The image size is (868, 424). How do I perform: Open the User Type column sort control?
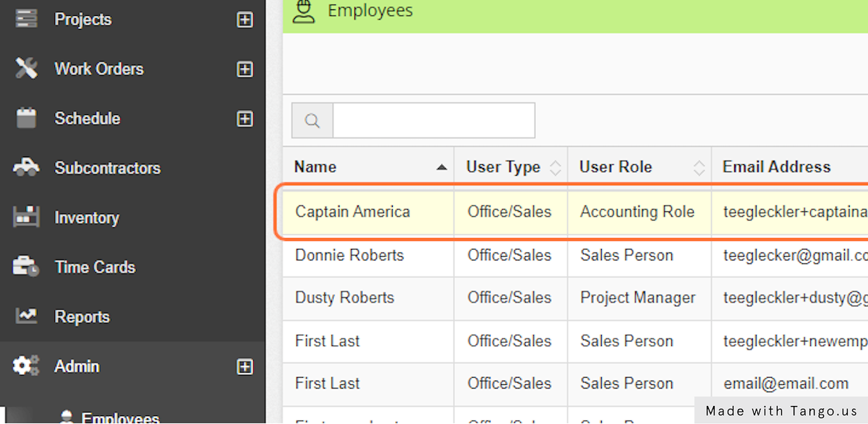pos(555,166)
